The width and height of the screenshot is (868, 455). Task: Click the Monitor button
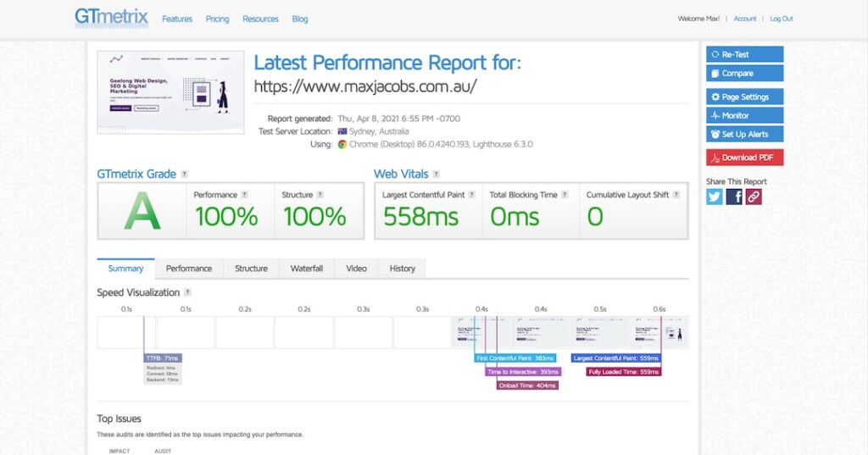coord(744,115)
